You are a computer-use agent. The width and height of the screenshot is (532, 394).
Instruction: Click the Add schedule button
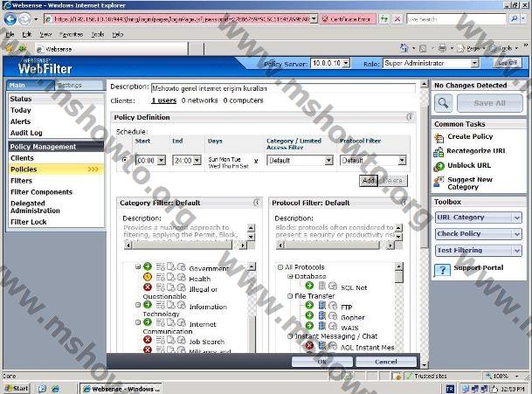pyautogui.click(x=369, y=181)
